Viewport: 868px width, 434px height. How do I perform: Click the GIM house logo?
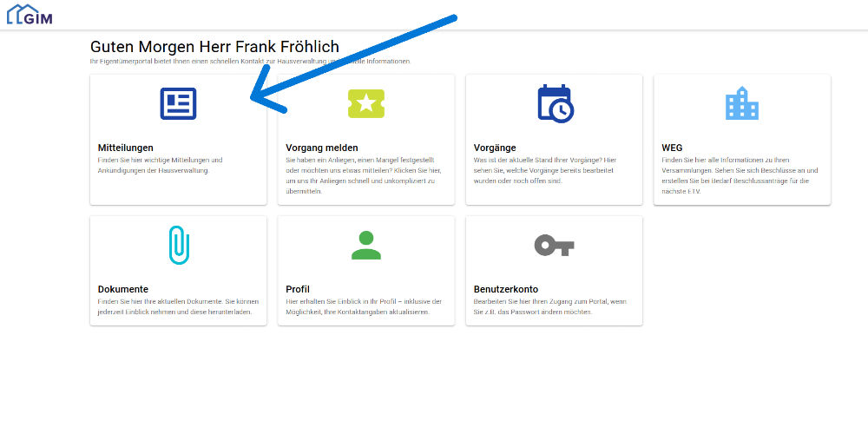pos(30,15)
